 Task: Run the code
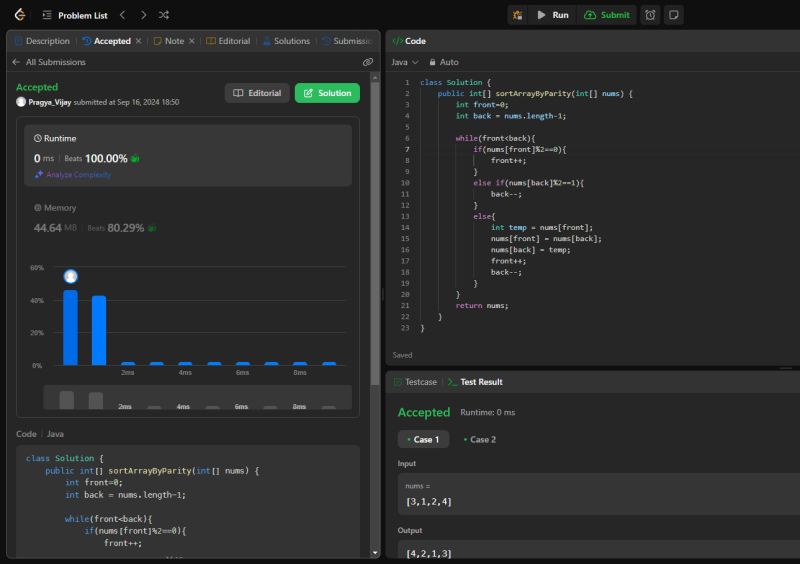pyautogui.click(x=553, y=15)
